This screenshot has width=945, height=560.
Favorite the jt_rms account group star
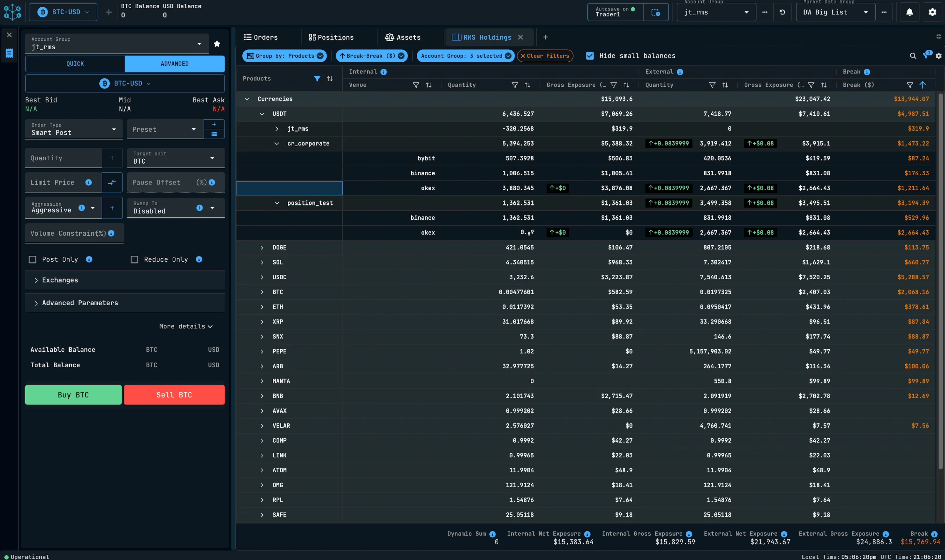coord(217,44)
